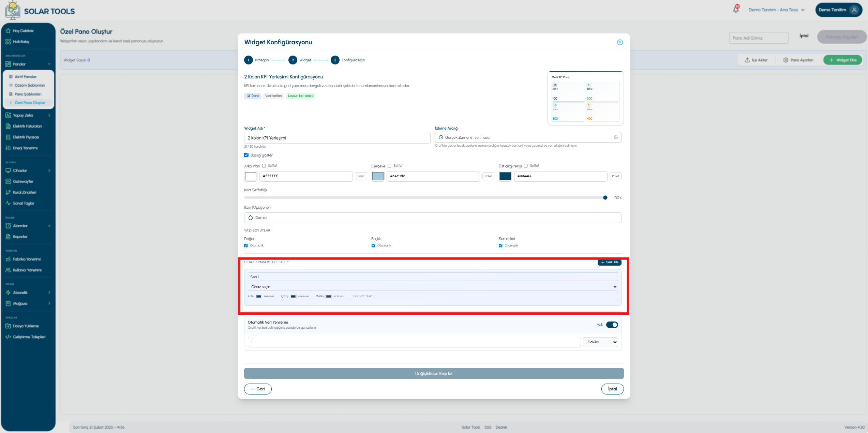Click into the Widget Adı text field
868x433 pixels.
(337, 138)
